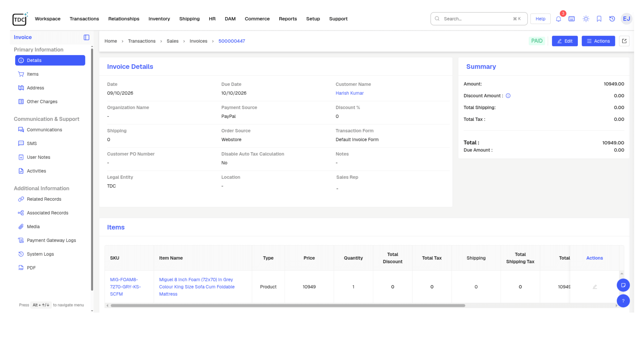Viewport: 644px width, 362px height.
Task: View Associated Records
Action: pos(50,213)
